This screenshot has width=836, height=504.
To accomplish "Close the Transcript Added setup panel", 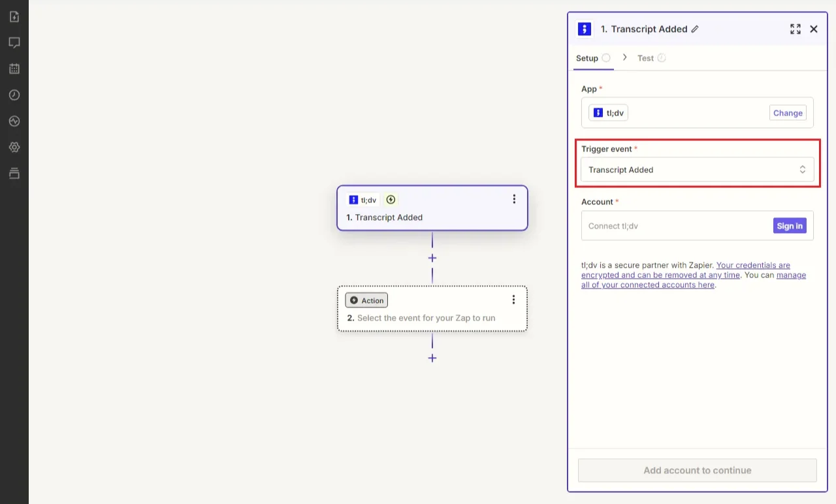I will (x=814, y=29).
